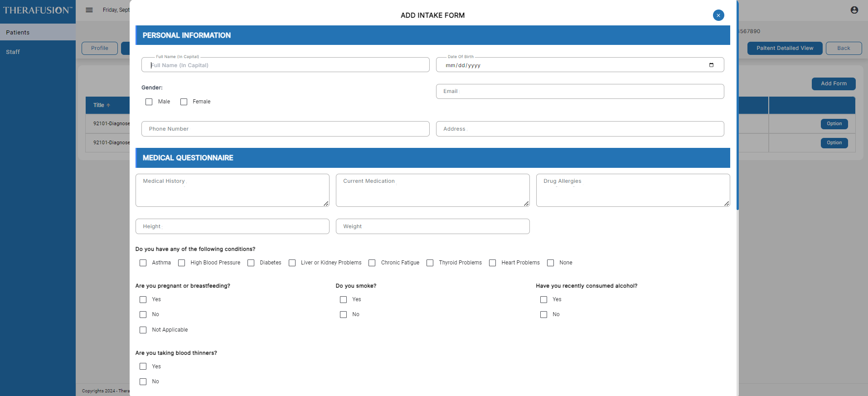
Task: Open the Date of Birth calendar picker
Action: tap(711, 65)
